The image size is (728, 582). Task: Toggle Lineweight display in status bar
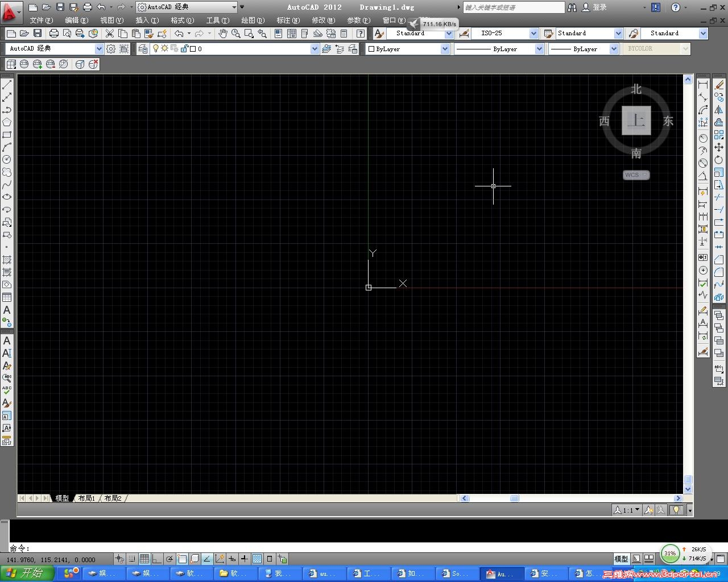[245, 559]
